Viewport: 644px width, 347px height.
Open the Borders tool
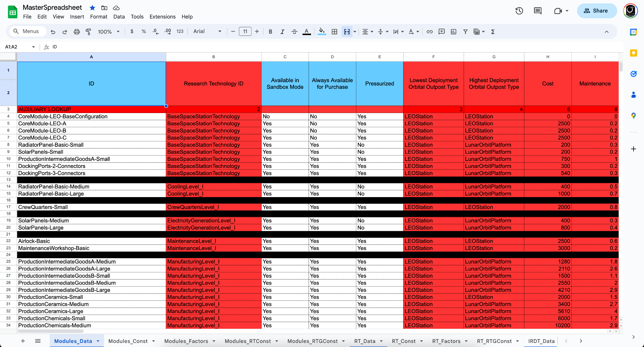point(335,31)
